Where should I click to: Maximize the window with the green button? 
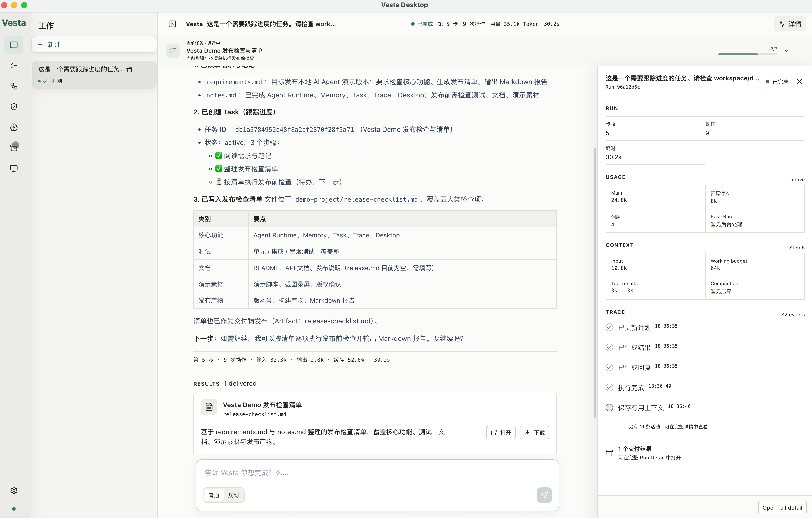pos(24,5)
